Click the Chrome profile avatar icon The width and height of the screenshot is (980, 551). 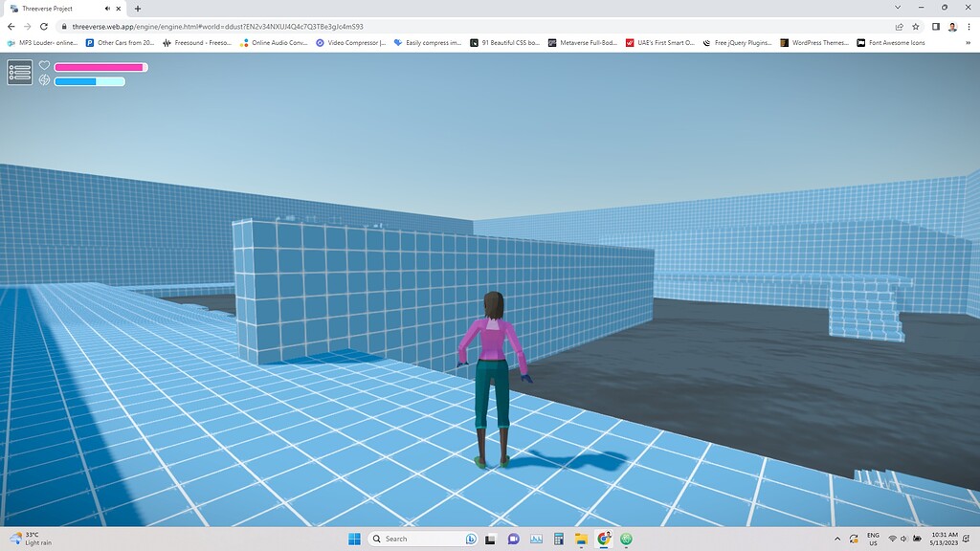pos(951,28)
